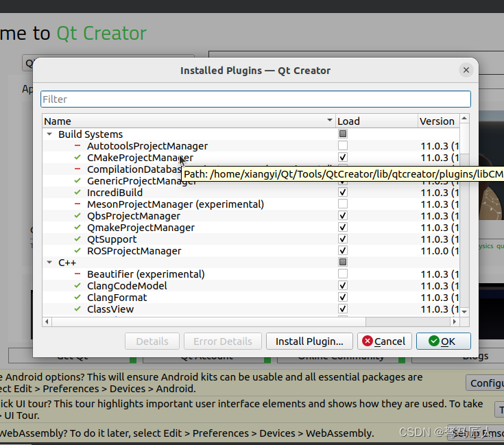Uncheck the ClangCodeModel load checkbox
Image resolution: width=504 pixels, height=445 pixels.
343,285
